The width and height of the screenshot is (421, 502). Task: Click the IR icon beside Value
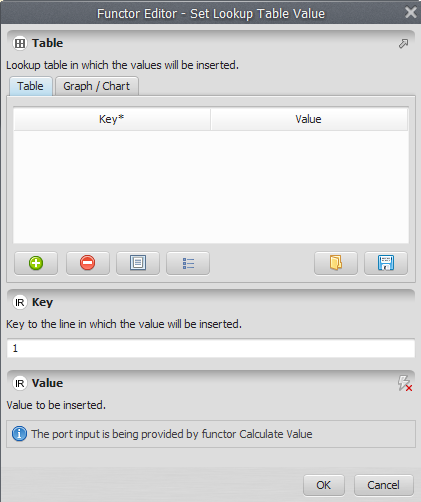click(20, 384)
